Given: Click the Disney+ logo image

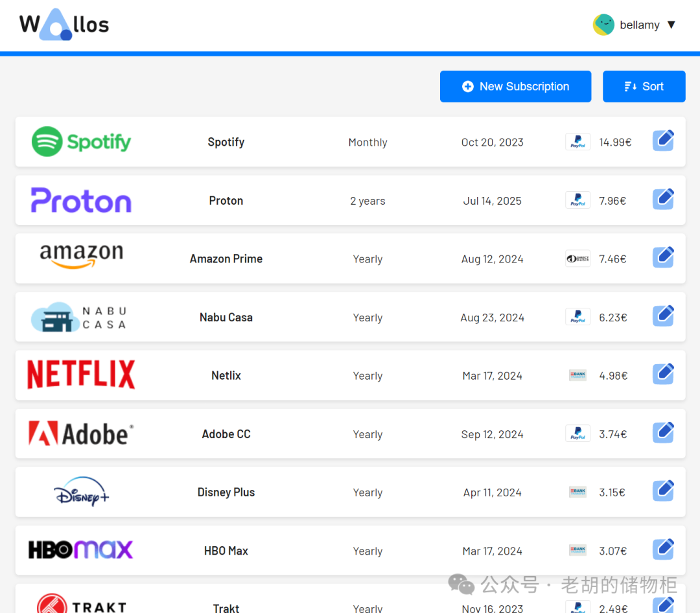Looking at the screenshot, I should [81, 492].
